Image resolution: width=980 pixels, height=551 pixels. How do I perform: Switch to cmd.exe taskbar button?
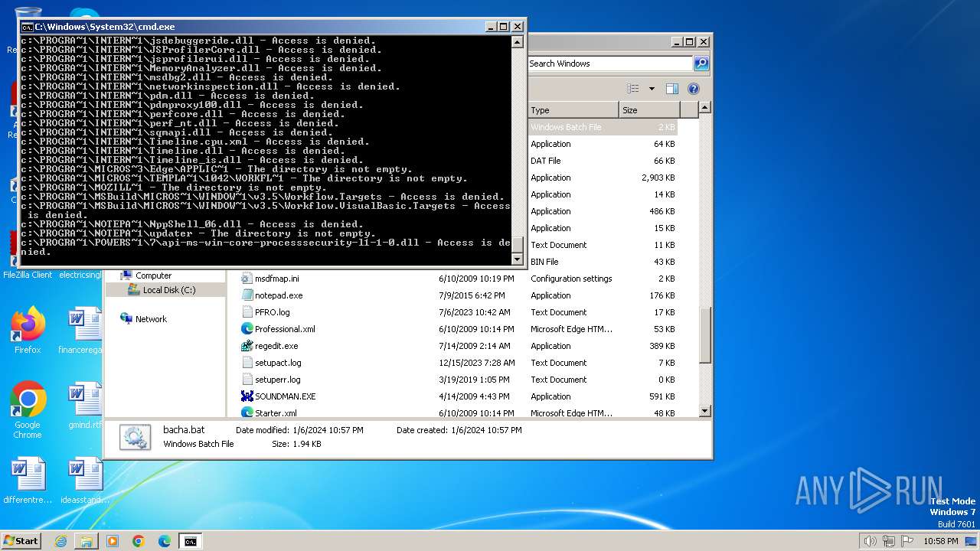click(190, 541)
